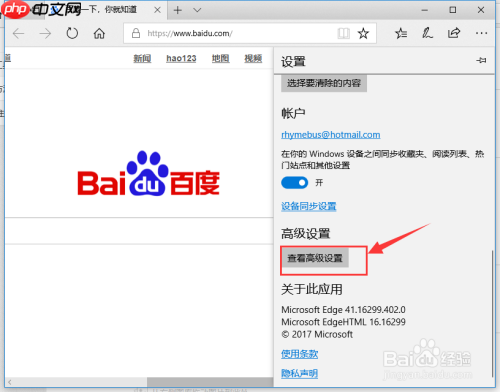Open the rhymebus@hotmail.com account link
Viewport: 500px width, 392px height.
tap(331, 135)
